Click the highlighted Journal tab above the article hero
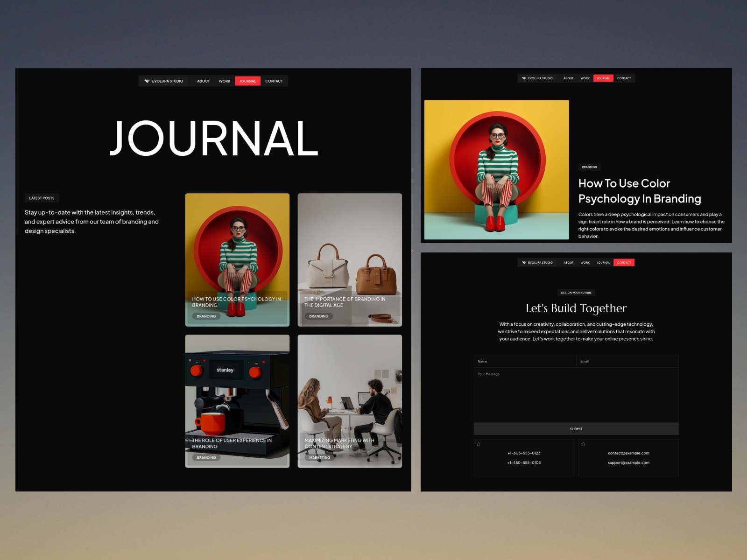The height and width of the screenshot is (560, 747). coord(603,78)
